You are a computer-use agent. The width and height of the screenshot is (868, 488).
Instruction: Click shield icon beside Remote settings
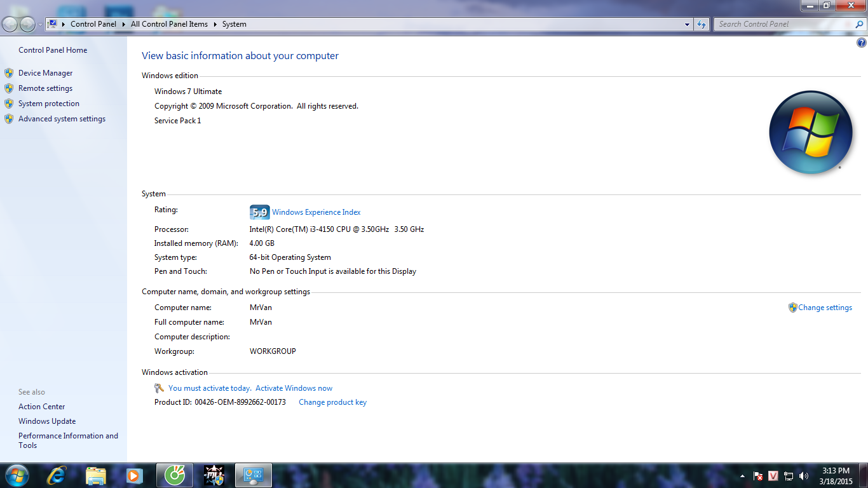pyautogui.click(x=9, y=88)
